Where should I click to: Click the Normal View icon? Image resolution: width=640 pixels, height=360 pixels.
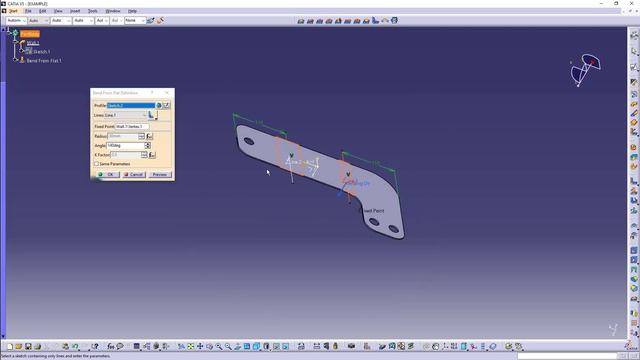coord(238,346)
